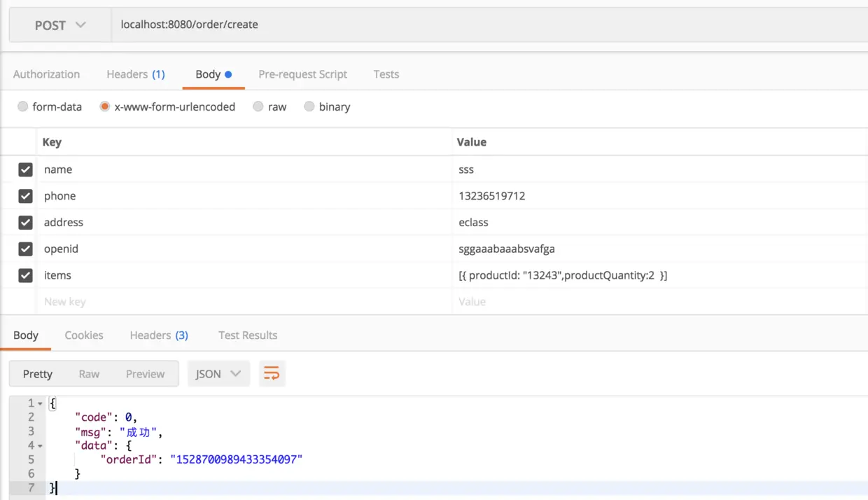
Task: Click the items value with productId 13243
Action: click(563, 275)
